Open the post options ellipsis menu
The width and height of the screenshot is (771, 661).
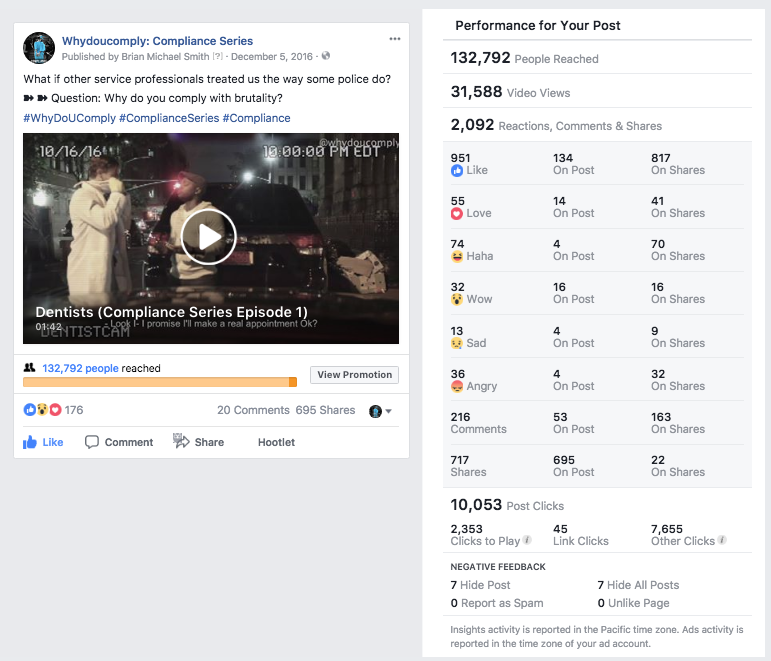pyautogui.click(x=395, y=39)
